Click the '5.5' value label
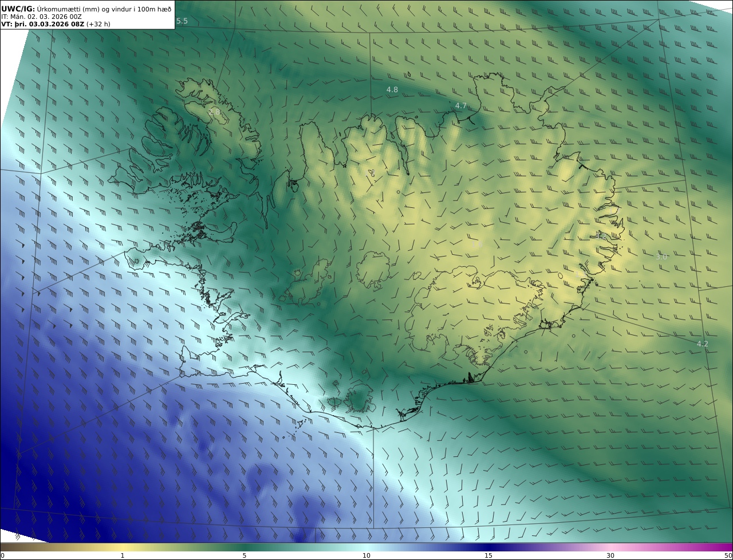The height and width of the screenshot is (560, 733). point(182,21)
